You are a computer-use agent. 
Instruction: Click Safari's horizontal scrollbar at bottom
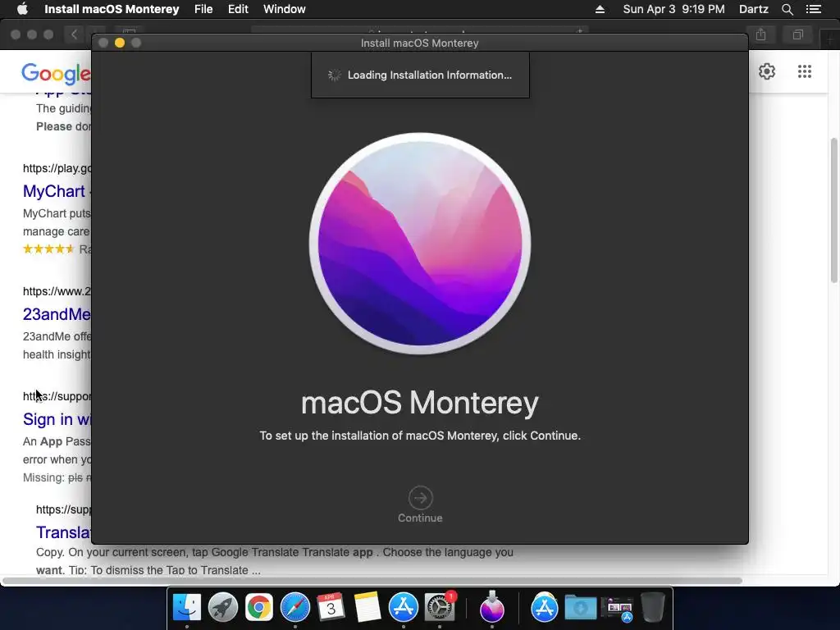point(372,581)
